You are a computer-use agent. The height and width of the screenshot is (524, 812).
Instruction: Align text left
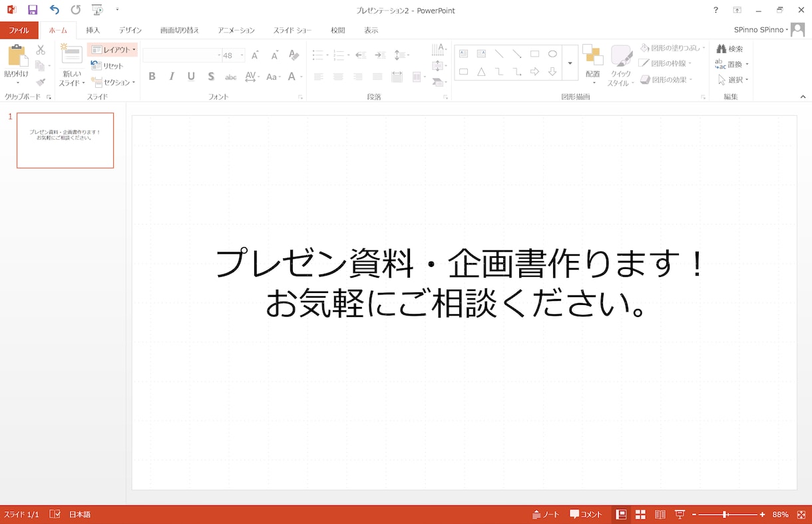[x=319, y=77]
